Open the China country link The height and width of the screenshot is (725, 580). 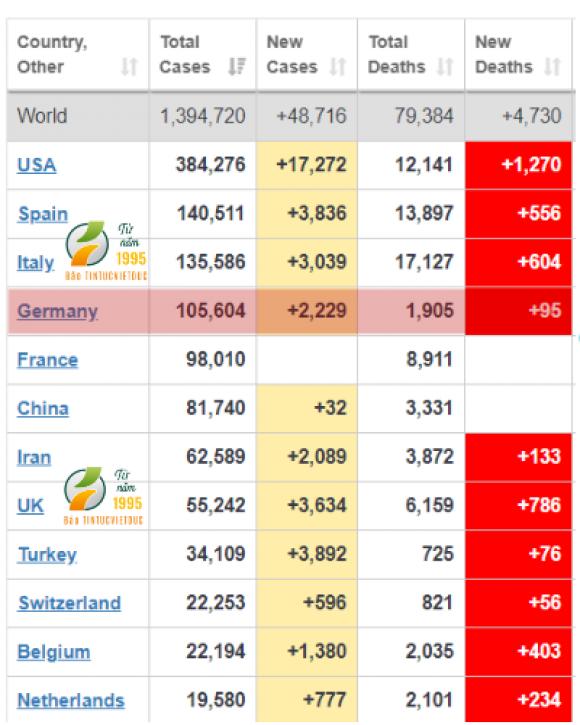click(x=43, y=408)
